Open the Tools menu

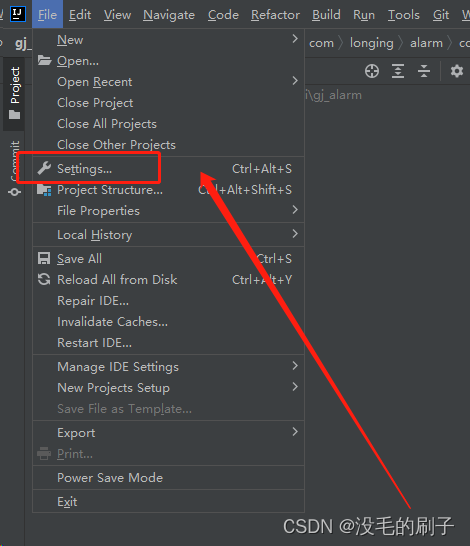(404, 15)
